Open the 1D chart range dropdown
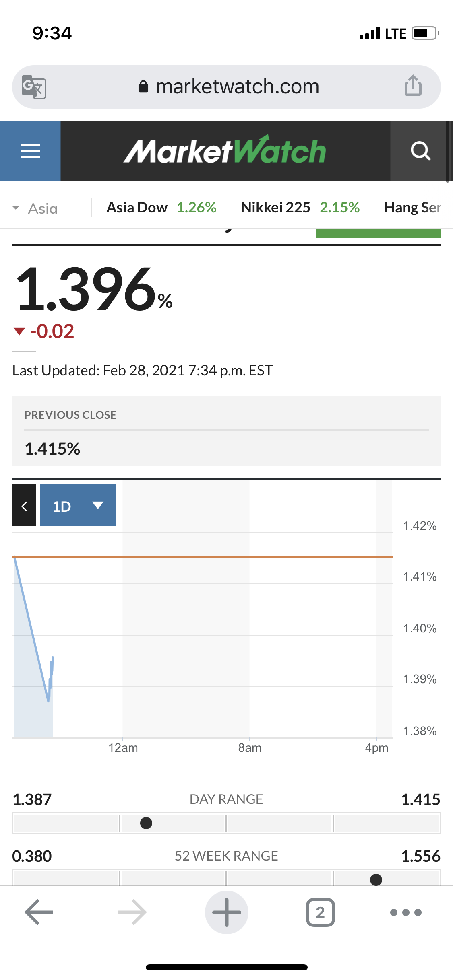 tap(78, 505)
